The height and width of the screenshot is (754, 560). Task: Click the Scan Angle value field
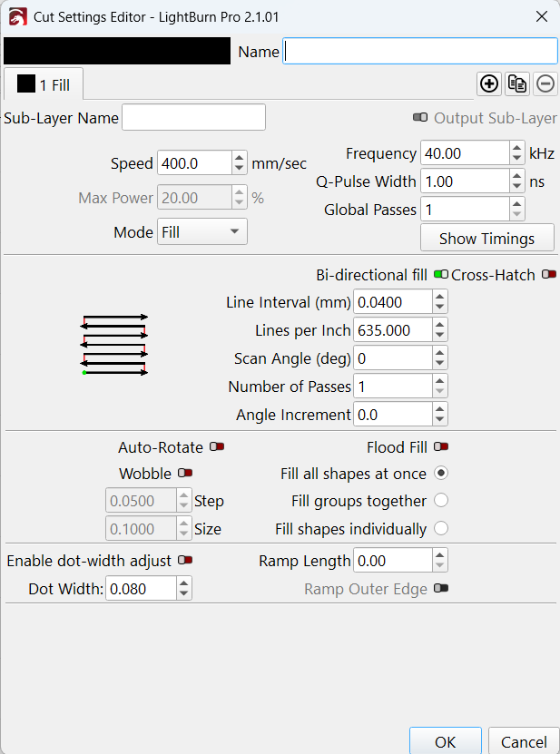pyautogui.click(x=393, y=358)
